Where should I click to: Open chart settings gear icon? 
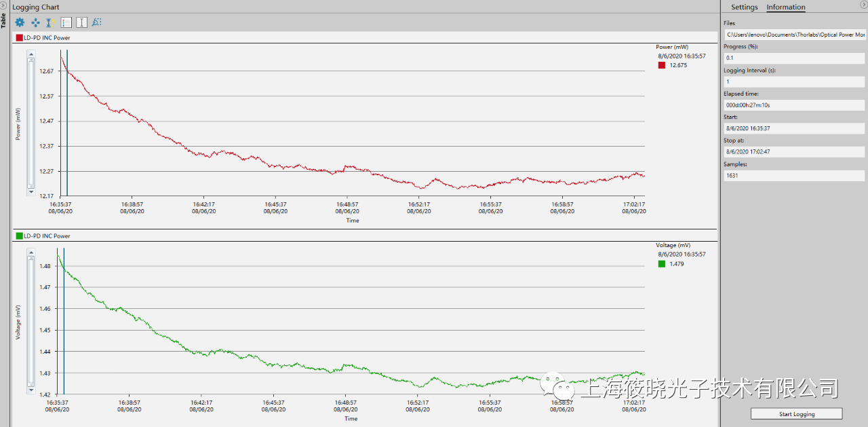(x=20, y=22)
